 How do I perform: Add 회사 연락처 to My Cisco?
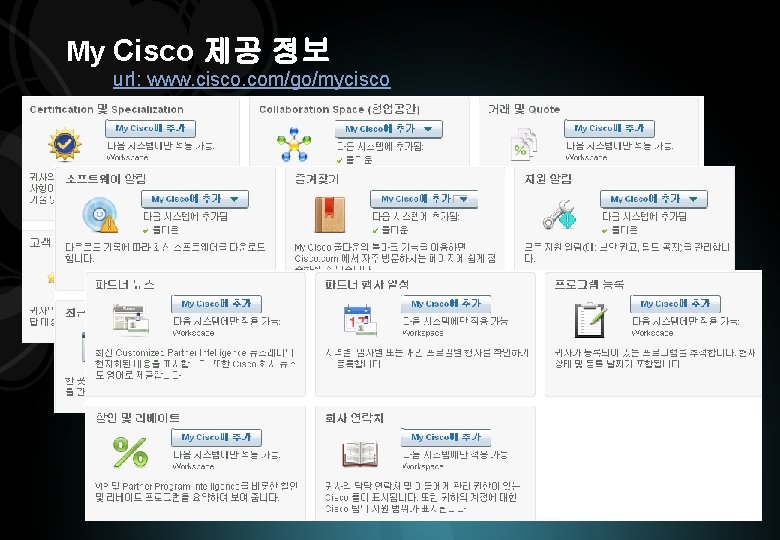coord(446,437)
